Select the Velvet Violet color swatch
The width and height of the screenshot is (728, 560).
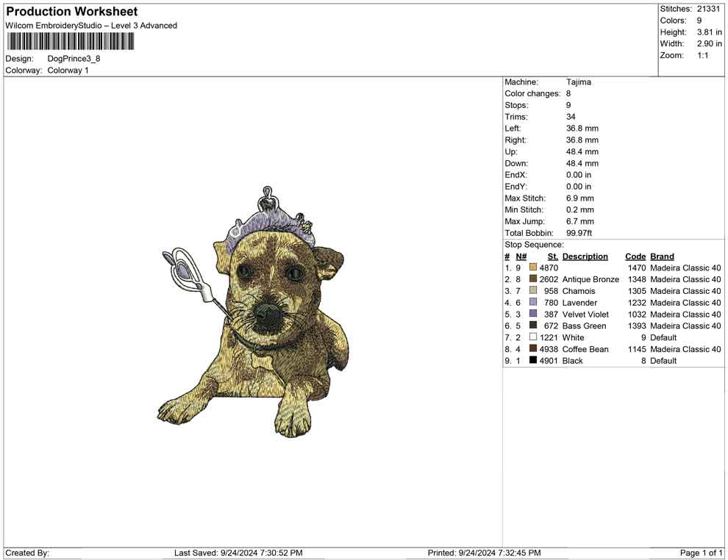pyautogui.click(x=533, y=314)
